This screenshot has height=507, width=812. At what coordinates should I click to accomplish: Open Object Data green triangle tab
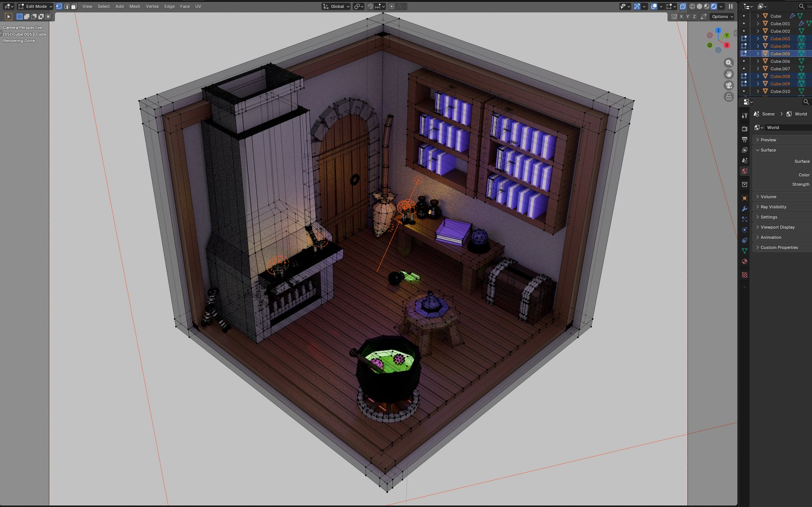pyautogui.click(x=744, y=251)
